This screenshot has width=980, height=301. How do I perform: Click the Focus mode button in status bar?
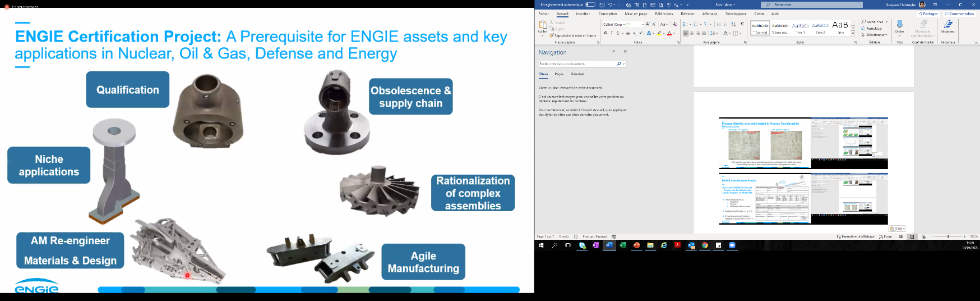point(885,236)
